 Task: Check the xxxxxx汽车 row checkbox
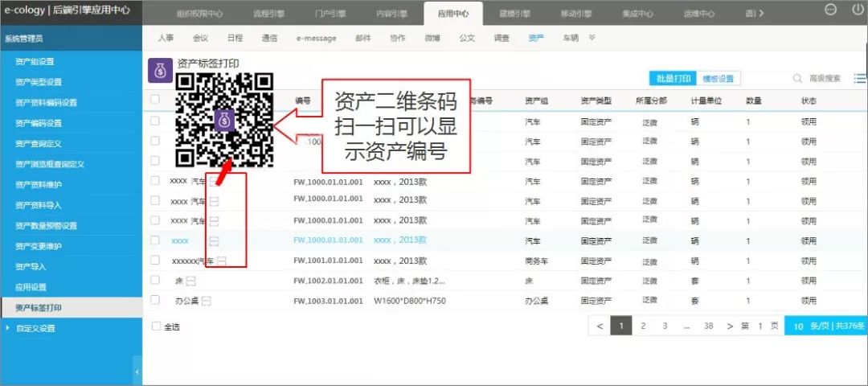click(x=155, y=260)
